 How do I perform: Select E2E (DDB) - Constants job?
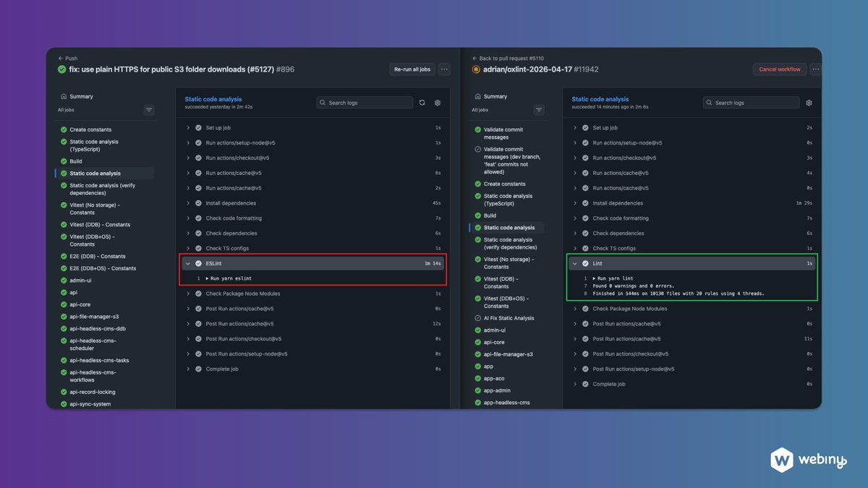click(x=98, y=256)
